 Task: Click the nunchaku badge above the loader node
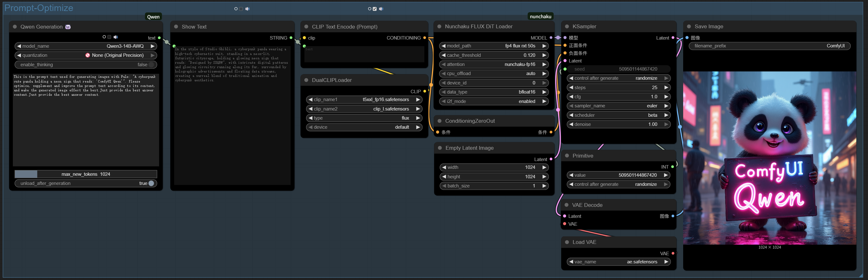point(540,17)
